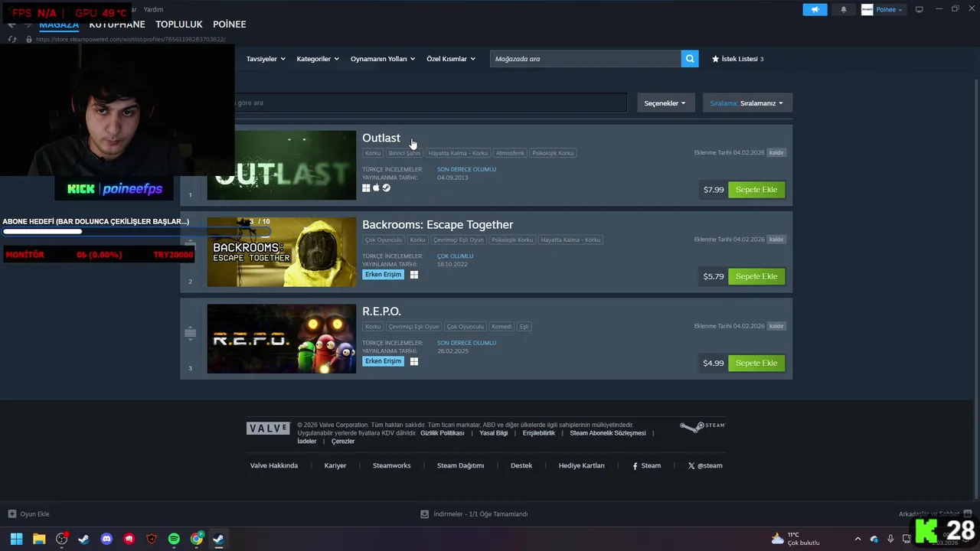Click the Outlast title text

pyautogui.click(x=381, y=138)
